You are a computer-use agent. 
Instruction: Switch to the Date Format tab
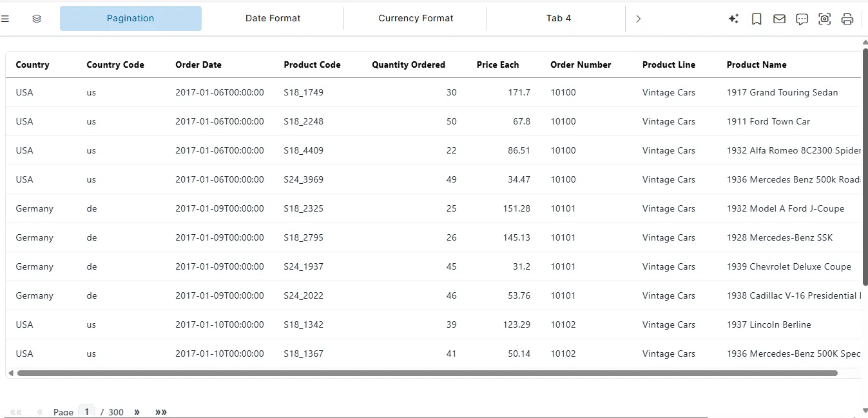pos(273,18)
